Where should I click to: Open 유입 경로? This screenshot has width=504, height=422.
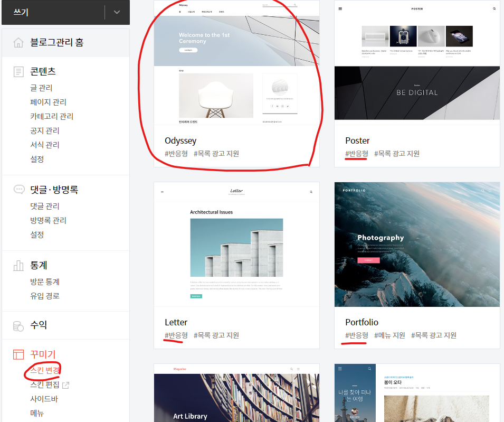coord(45,296)
